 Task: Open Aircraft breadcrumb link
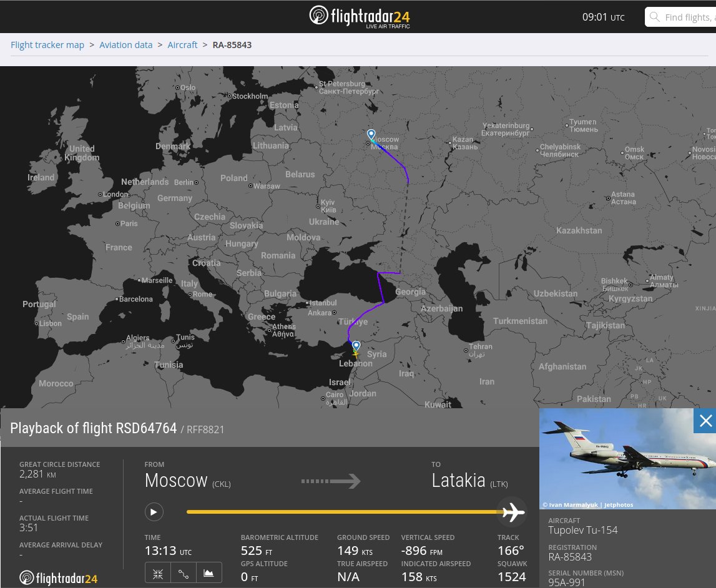[x=182, y=45]
